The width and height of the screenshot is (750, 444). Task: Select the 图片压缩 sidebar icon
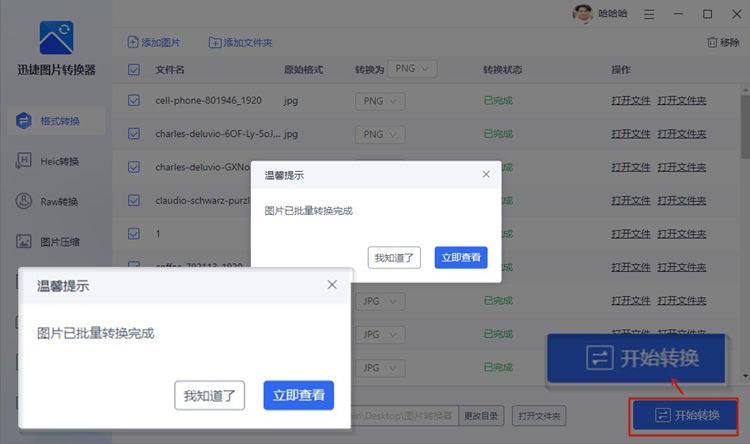[23, 241]
